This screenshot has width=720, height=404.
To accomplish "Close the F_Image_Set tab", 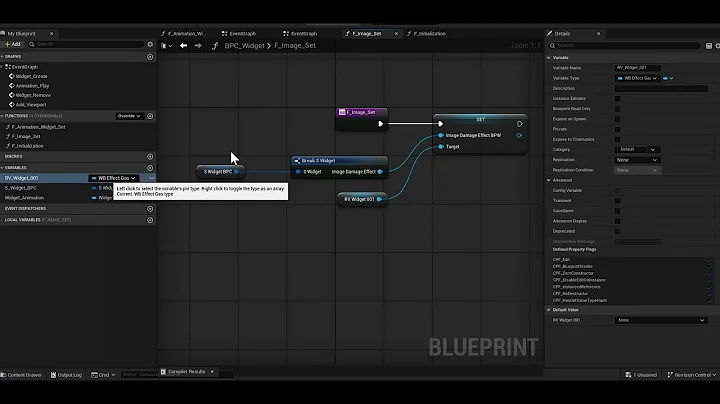I will click(396, 34).
